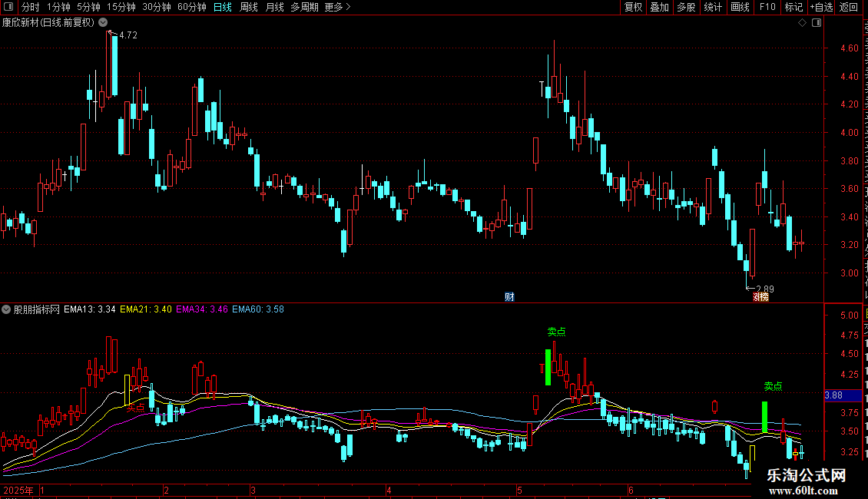868x499 pixels.
Task: Click month 3 on the time axis
Action: click(x=253, y=490)
